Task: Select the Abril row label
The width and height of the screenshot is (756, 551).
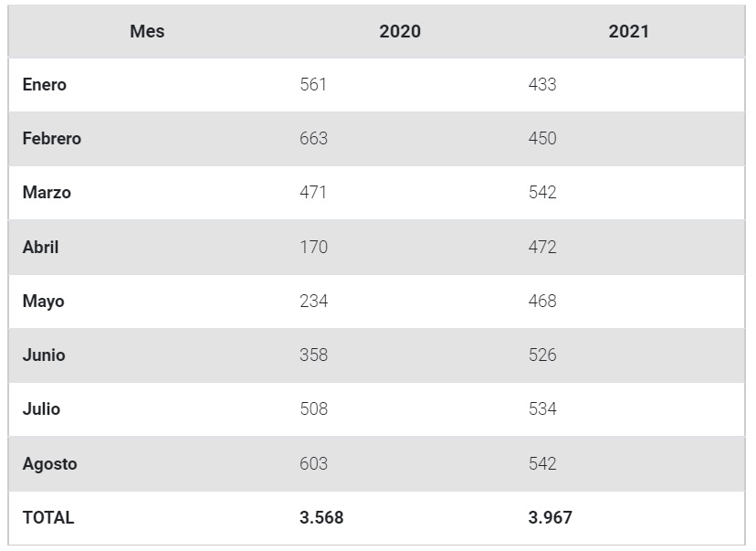Action: [41, 247]
